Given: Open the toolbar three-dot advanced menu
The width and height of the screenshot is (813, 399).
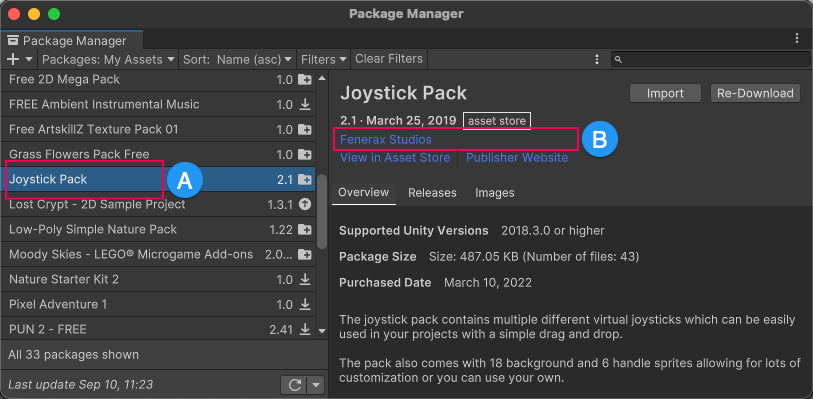Looking at the screenshot, I should [597, 59].
